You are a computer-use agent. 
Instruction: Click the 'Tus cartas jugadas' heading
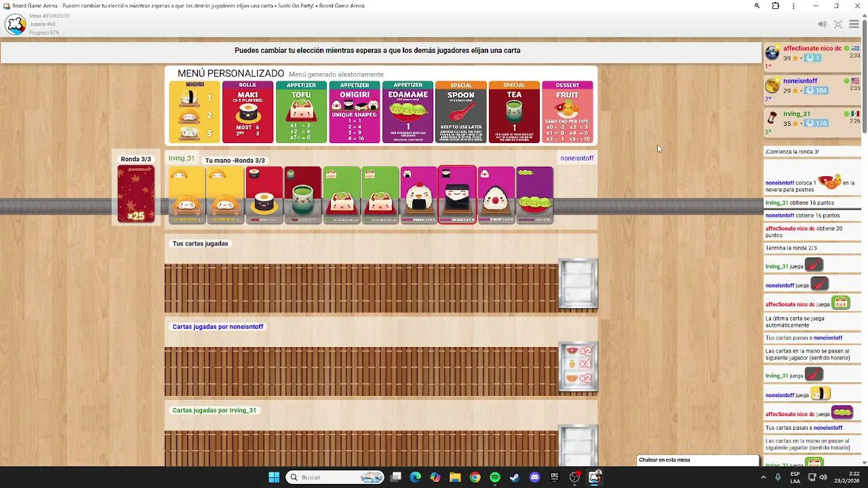tap(200, 243)
